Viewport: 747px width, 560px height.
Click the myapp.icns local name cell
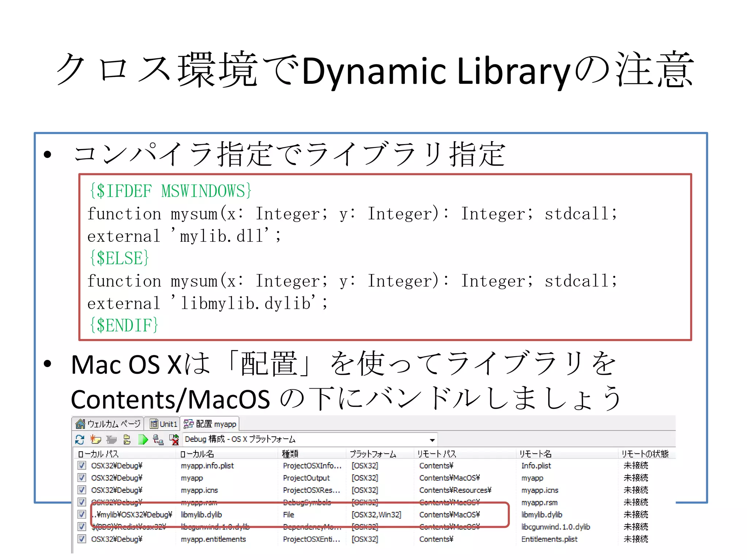pos(199,490)
